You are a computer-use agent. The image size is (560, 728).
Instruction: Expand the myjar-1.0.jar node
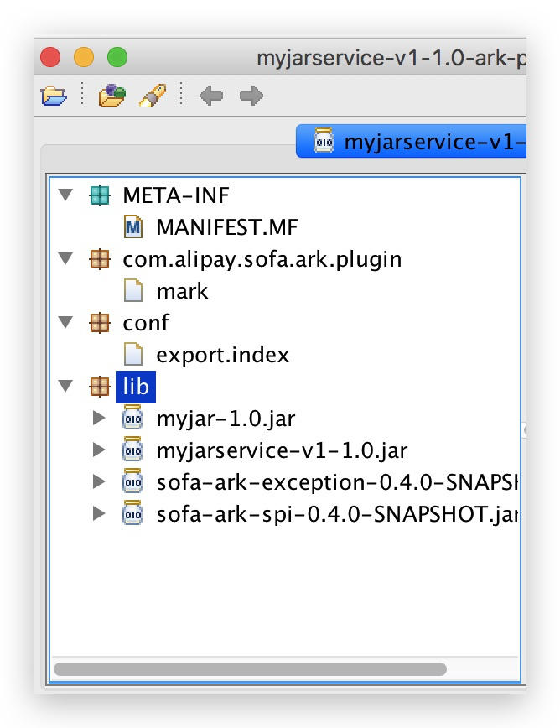pos(99,418)
